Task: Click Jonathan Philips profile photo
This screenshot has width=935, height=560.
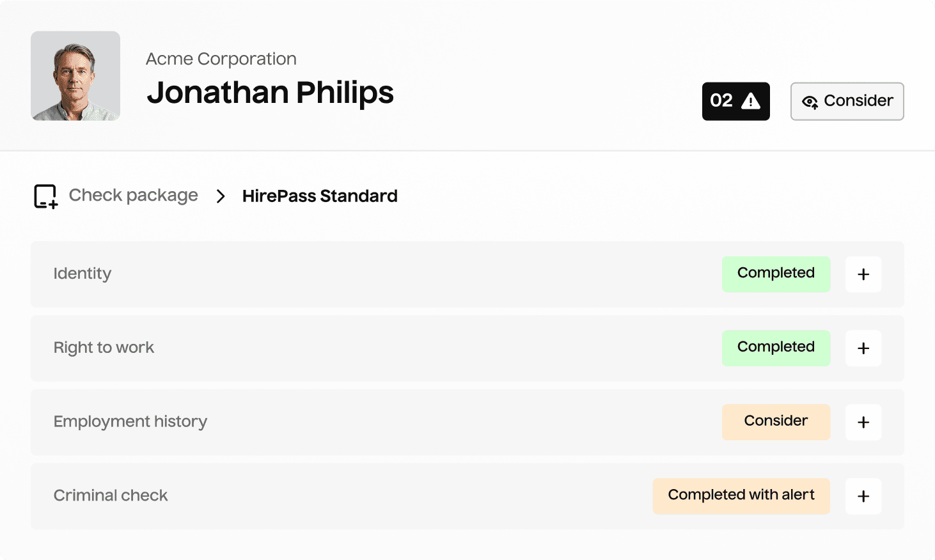Action: tap(75, 76)
